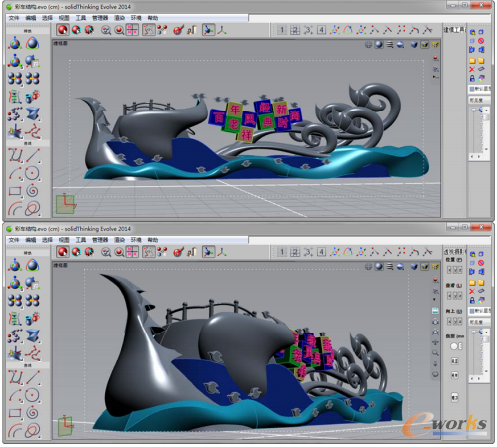This screenshot has width=497, height=447.
Task: Click the round toggle under 焦距 in bottom window
Action: click(x=454, y=346)
